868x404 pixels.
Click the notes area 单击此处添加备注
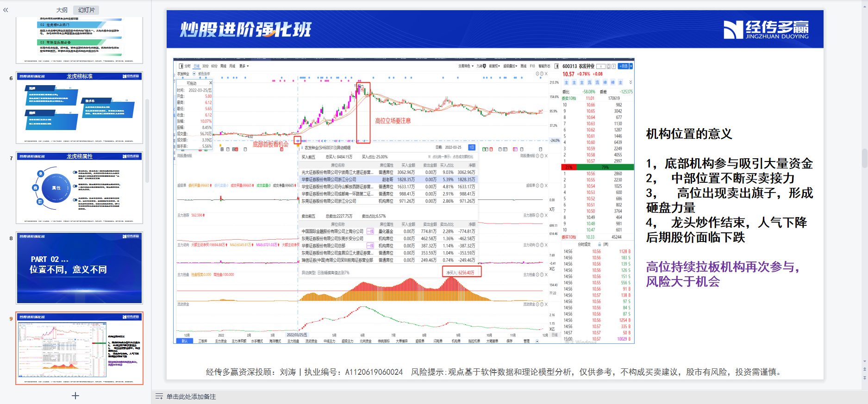point(191,397)
